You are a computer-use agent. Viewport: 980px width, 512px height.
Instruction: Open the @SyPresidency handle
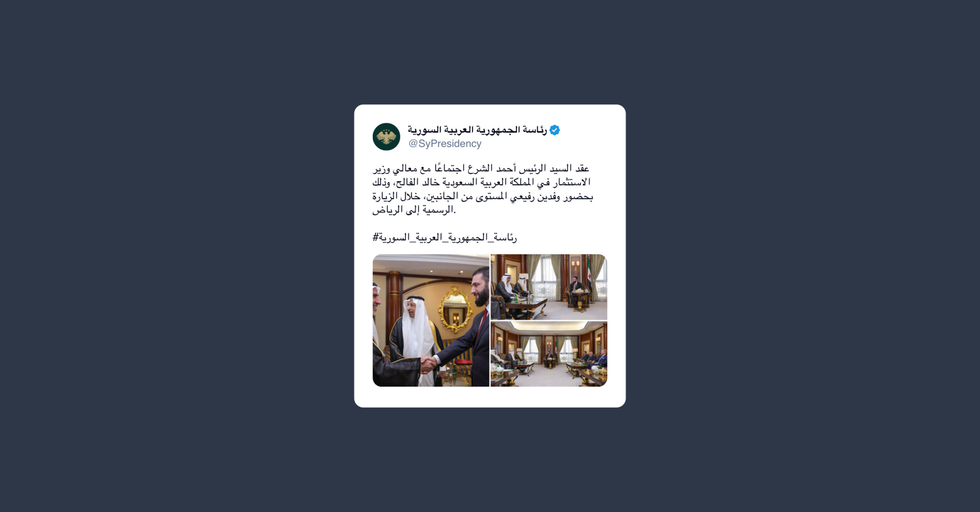click(x=445, y=144)
